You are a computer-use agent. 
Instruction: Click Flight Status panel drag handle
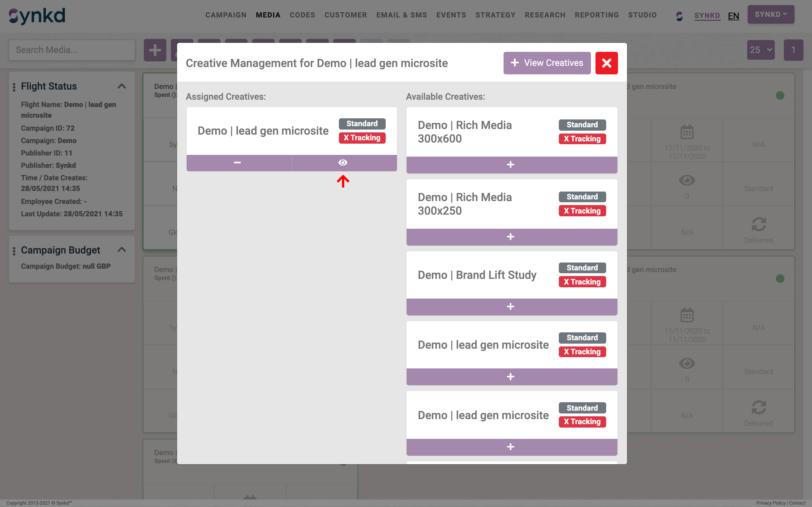coord(14,87)
